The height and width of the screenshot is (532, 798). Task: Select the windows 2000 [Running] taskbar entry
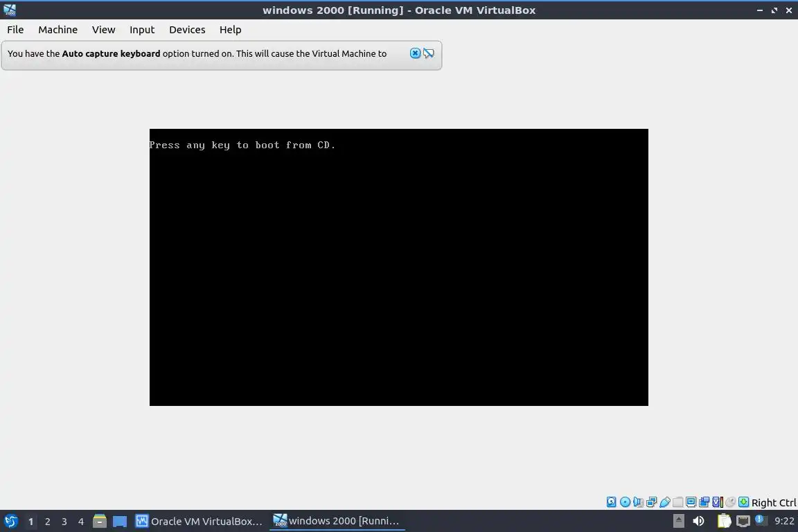(337, 521)
